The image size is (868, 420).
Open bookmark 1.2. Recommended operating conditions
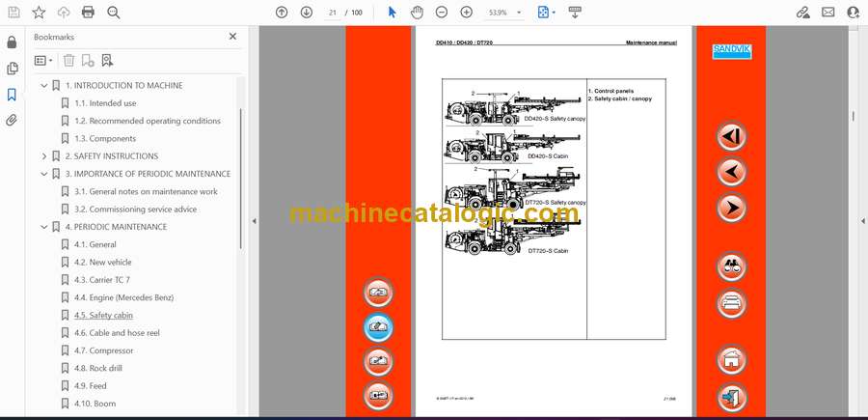click(148, 121)
